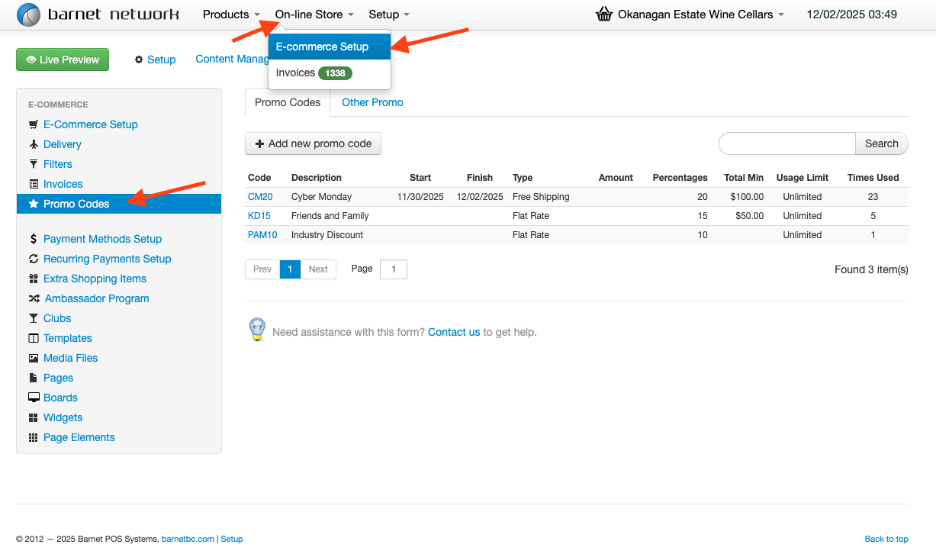Click the Friends and Family description cell
936x555 pixels.
[330, 216]
